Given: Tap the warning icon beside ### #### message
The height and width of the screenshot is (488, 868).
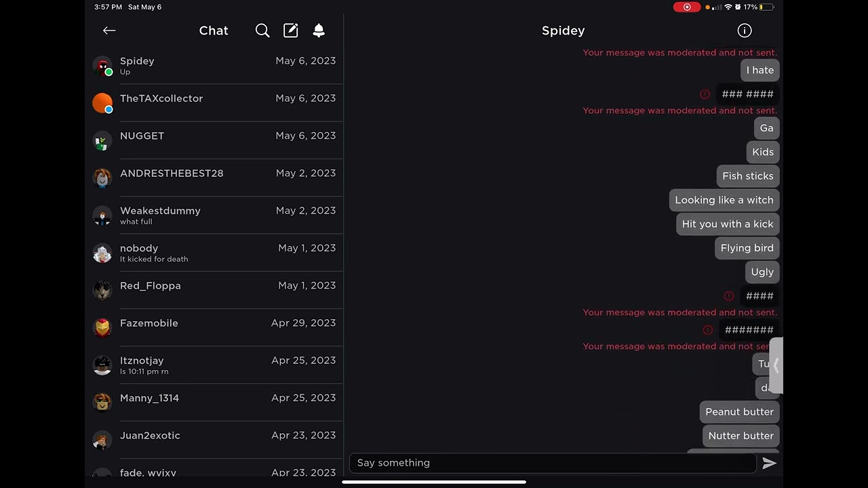Looking at the screenshot, I should click(705, 94).
